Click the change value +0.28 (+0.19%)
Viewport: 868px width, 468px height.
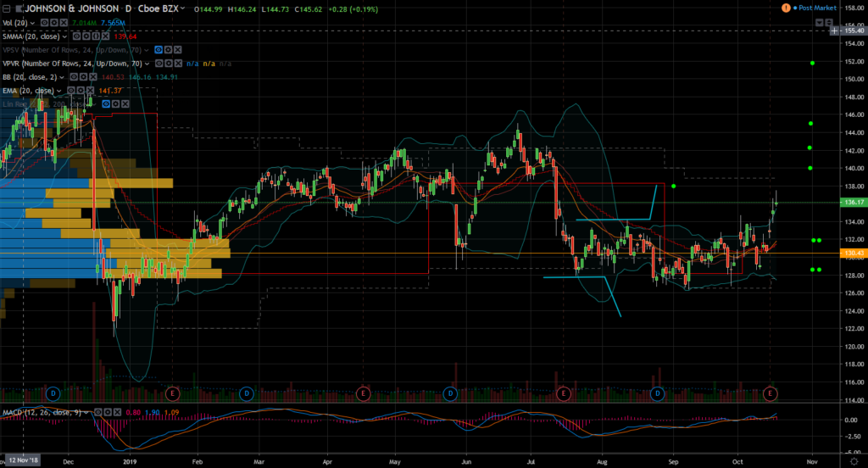tap(353, 9)
